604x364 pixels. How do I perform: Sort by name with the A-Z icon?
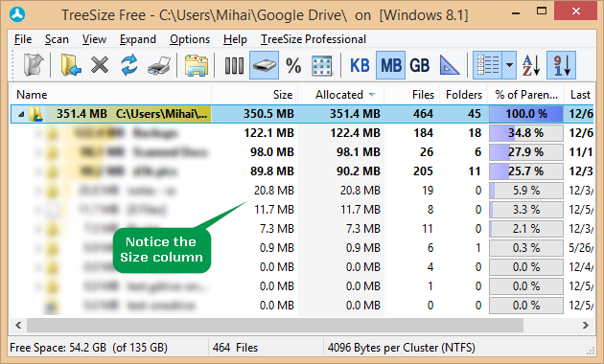pos(531,65)
